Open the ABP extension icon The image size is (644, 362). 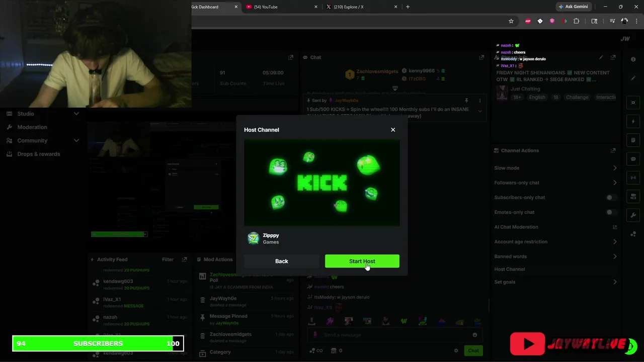click(x=528, y=21)
